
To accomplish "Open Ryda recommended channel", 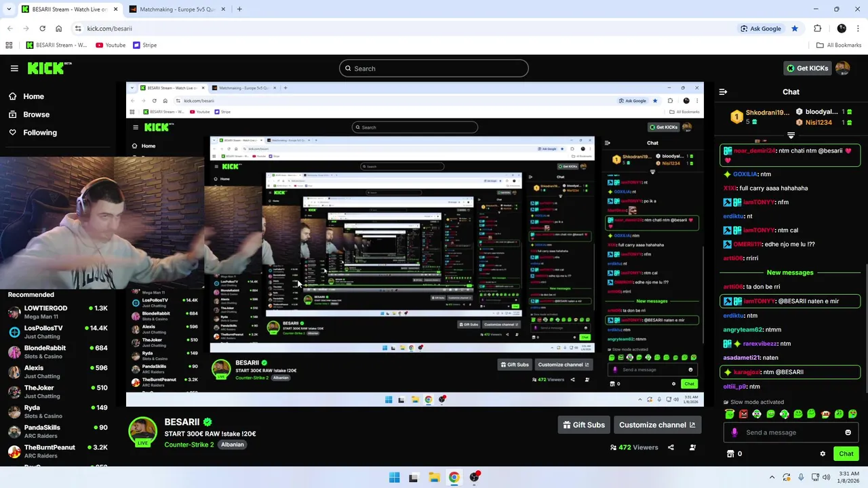I will [58, 411].
